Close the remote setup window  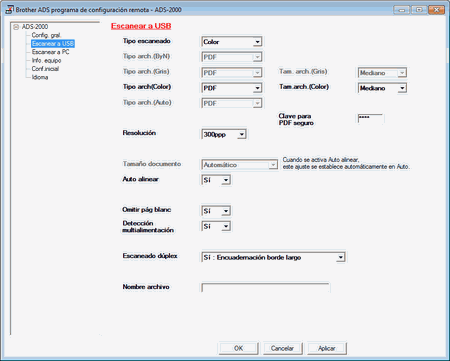(437, 10)
